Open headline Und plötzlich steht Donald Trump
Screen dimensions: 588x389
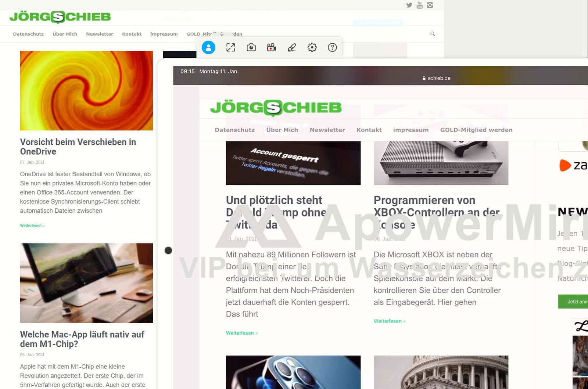(x=276, y=212)
